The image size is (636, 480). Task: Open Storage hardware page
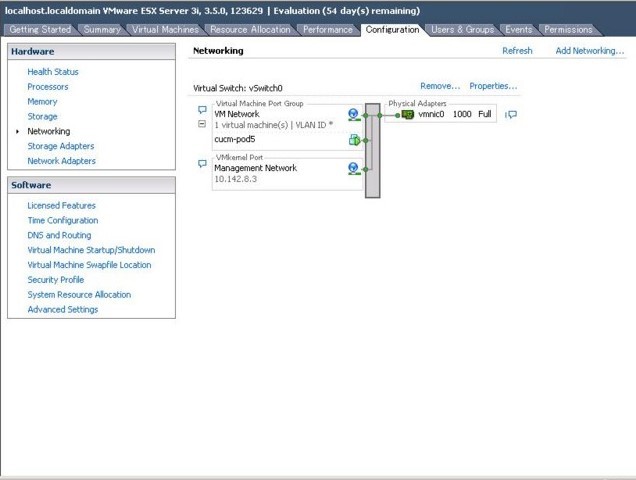[x=42, y=116]
